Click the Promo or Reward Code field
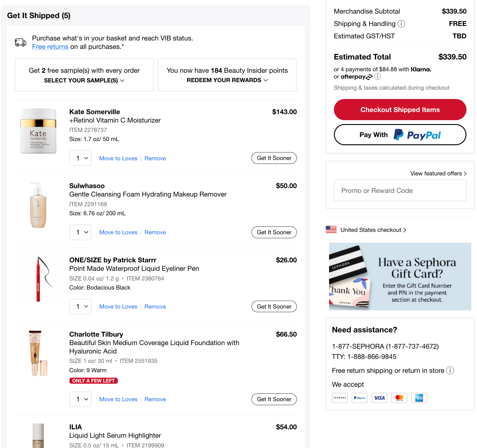Viewport: 477px width, 448px height. [400, 190]
